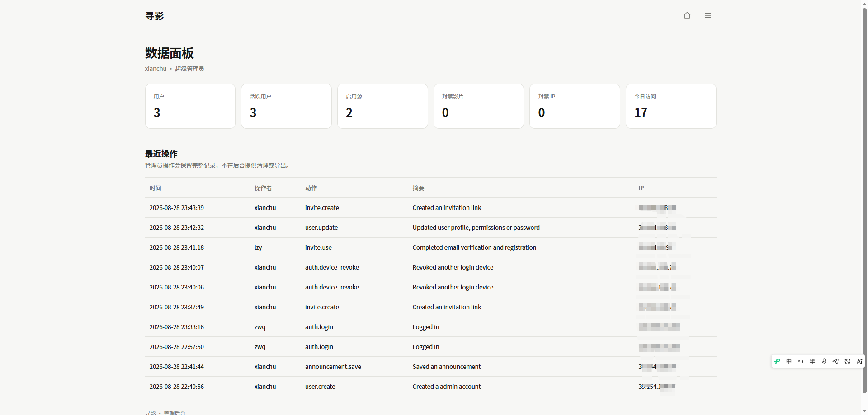Click the page scrollbar down arrow

point(864,411)
